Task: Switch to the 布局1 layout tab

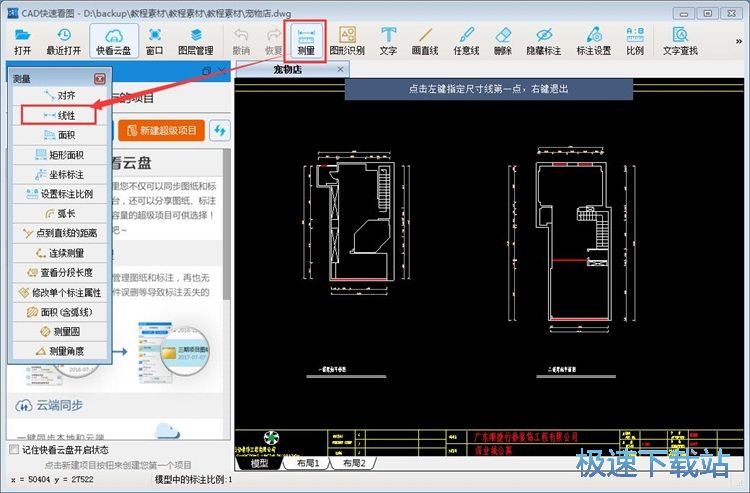Action: (x=304, y=463)
